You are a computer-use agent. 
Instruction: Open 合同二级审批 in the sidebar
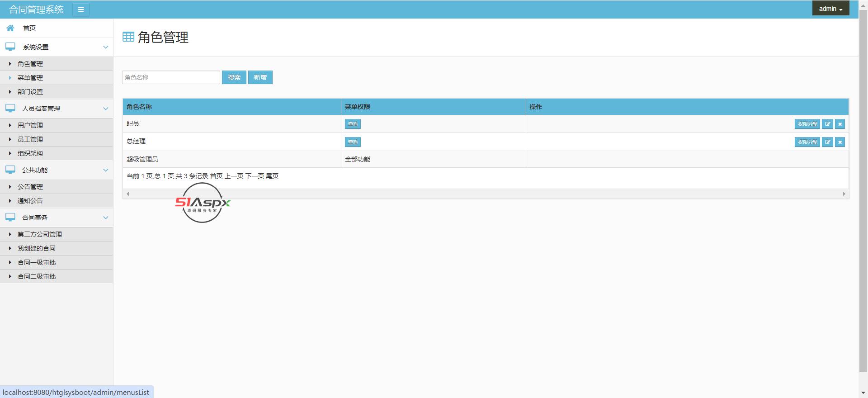(x=57, y=276)
